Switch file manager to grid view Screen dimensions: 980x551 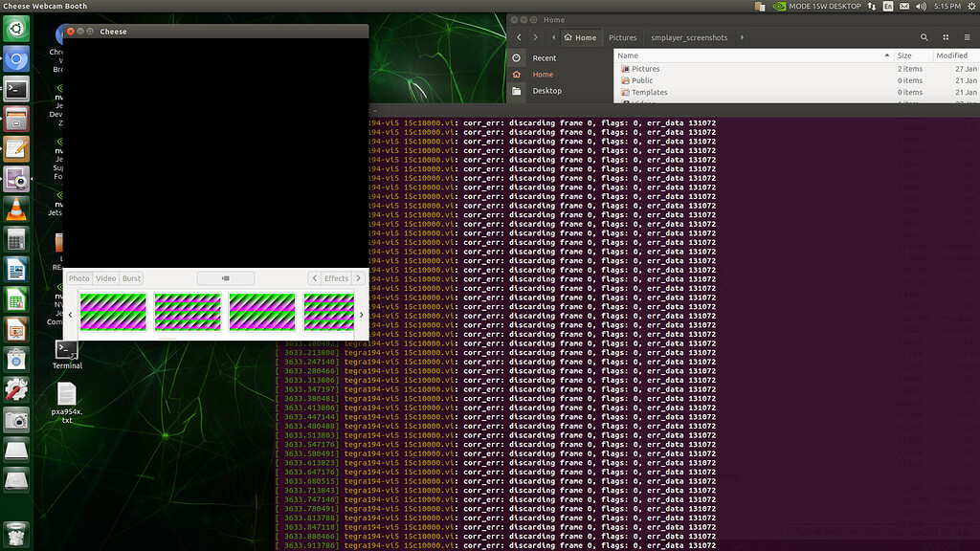click(x=947, y=36)
